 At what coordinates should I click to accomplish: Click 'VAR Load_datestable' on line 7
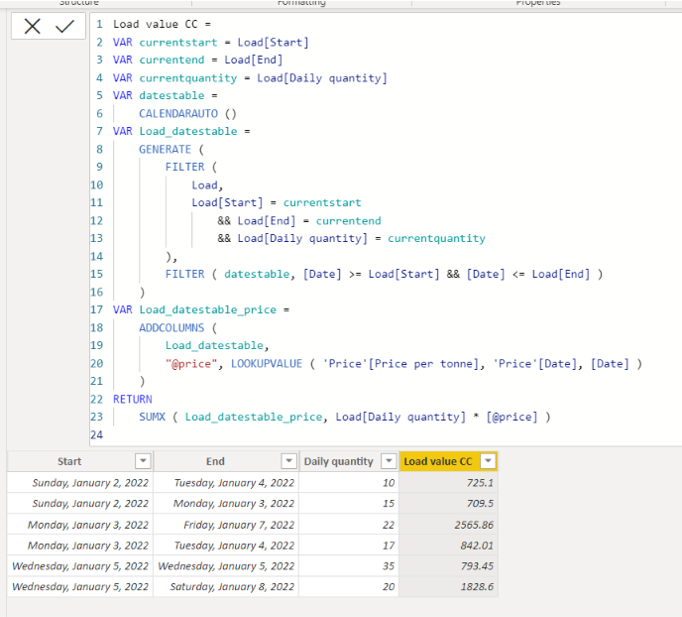tap(175, 131)
